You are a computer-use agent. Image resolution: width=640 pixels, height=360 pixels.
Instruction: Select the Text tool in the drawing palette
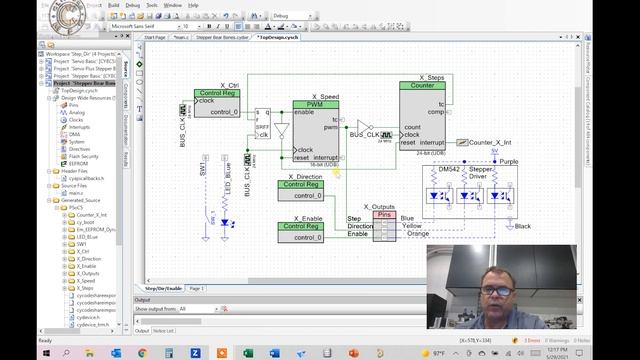tap(140, 109)
